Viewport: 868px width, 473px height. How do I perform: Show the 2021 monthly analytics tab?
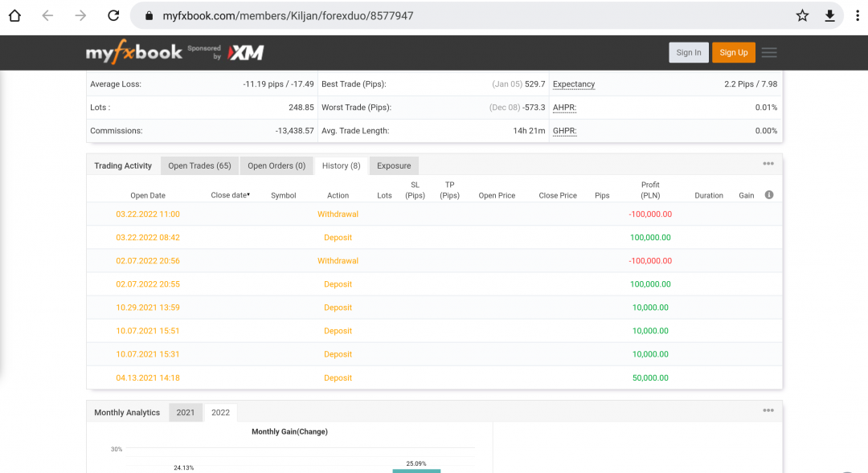pos(186,413)
